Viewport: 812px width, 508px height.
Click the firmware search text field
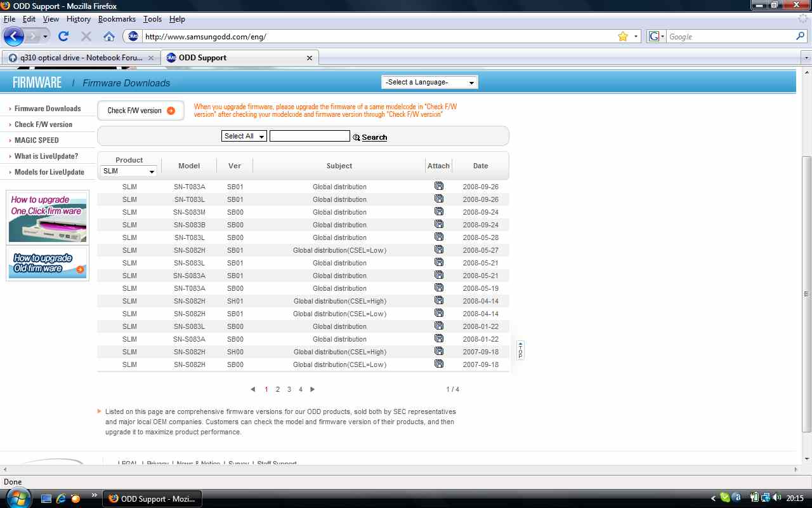coord(310,136)
